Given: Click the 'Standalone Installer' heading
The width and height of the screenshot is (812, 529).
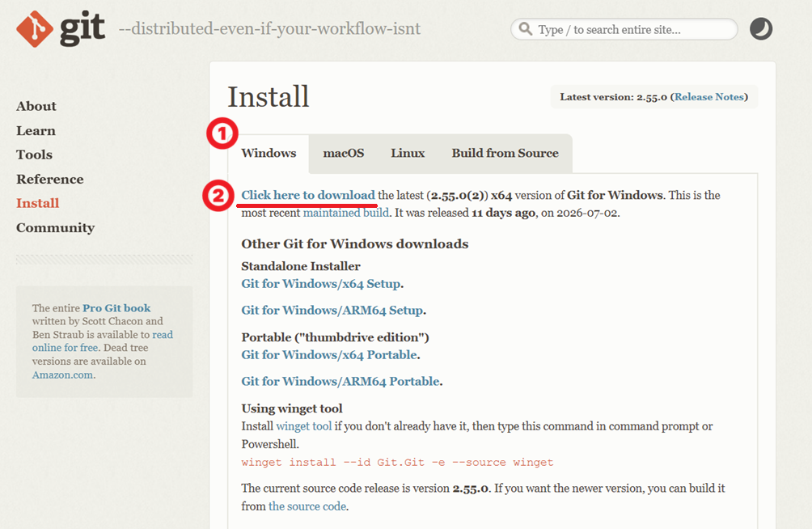Looking at the screenshot, I should [x=301, y=266].
